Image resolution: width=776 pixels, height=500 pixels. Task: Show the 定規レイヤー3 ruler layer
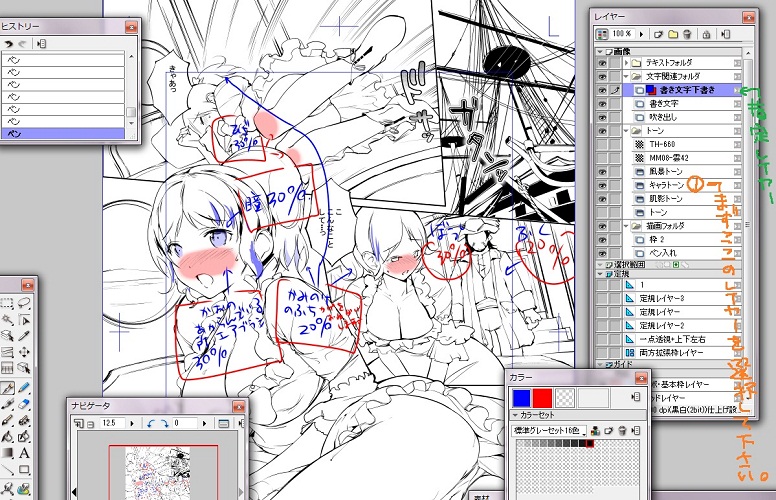coord(602,299)
